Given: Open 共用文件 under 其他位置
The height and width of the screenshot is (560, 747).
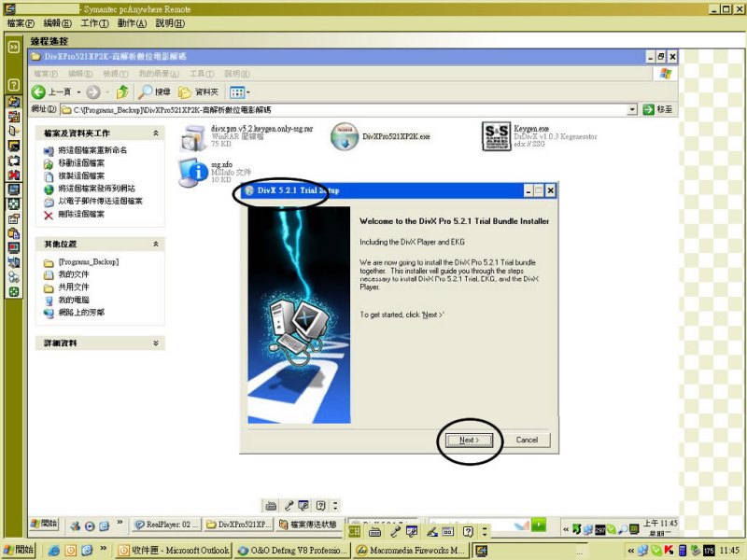Looking at the screenshot, I should coord(74,287).
